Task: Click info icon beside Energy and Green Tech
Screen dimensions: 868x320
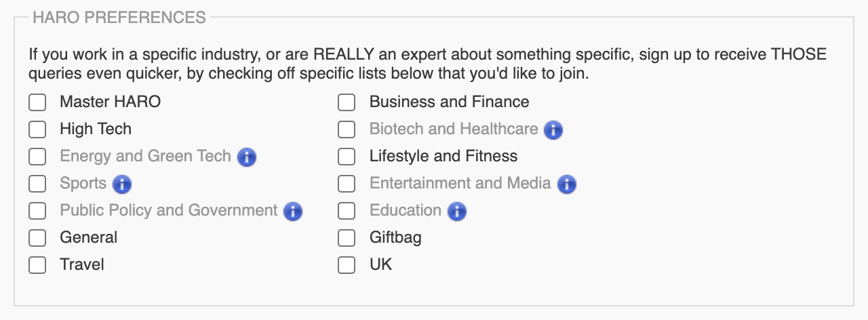Action: pos(247,157)
